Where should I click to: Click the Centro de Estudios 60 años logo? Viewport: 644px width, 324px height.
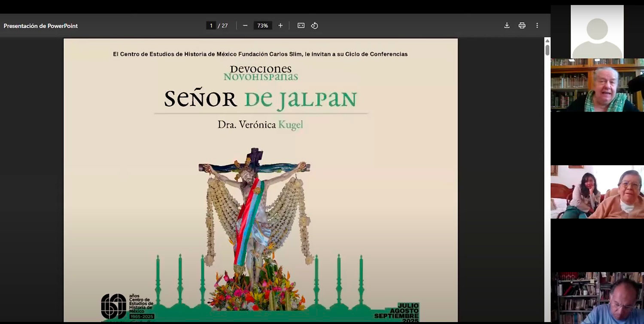127,306
